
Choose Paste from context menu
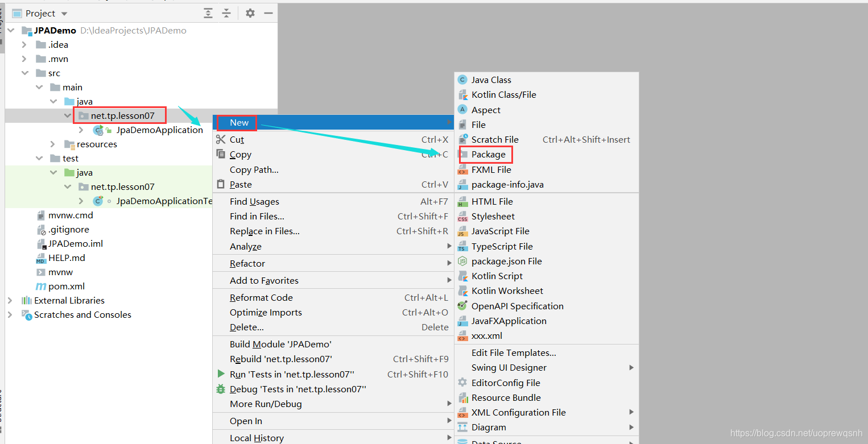333,184
